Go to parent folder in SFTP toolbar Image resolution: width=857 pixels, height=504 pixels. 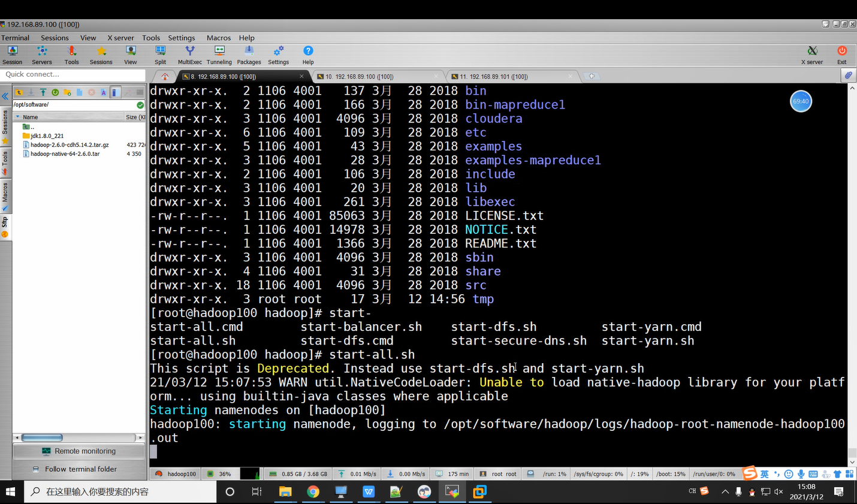coord(19,92)
